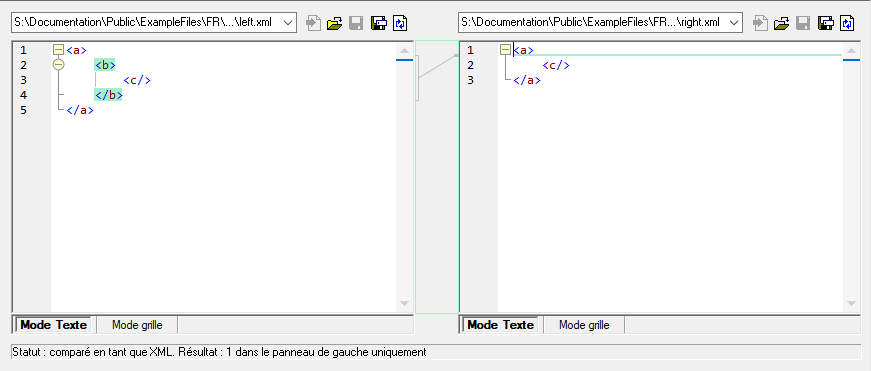Image resolution: width=871 pixels, height=371 pixels.
Task: Open the right pane file path dropdown
Action: [x=734, y=23]
